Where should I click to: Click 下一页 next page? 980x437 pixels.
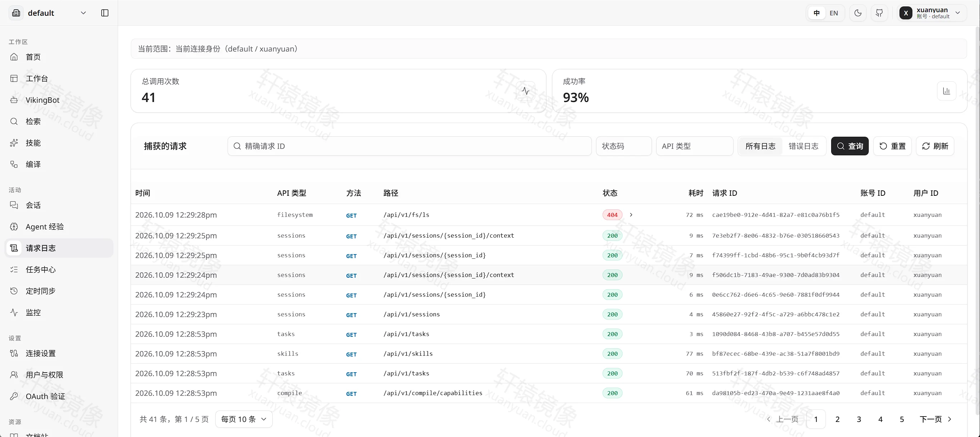(x=935, y=419)
